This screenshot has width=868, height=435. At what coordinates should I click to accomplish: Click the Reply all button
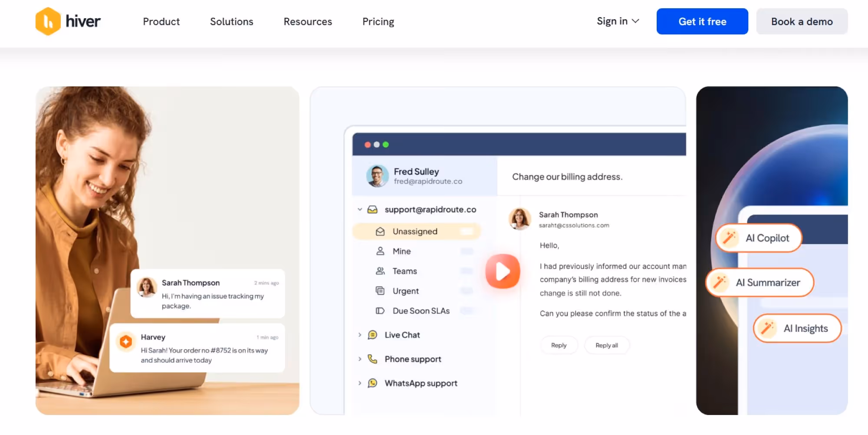(x=607, y=345)
